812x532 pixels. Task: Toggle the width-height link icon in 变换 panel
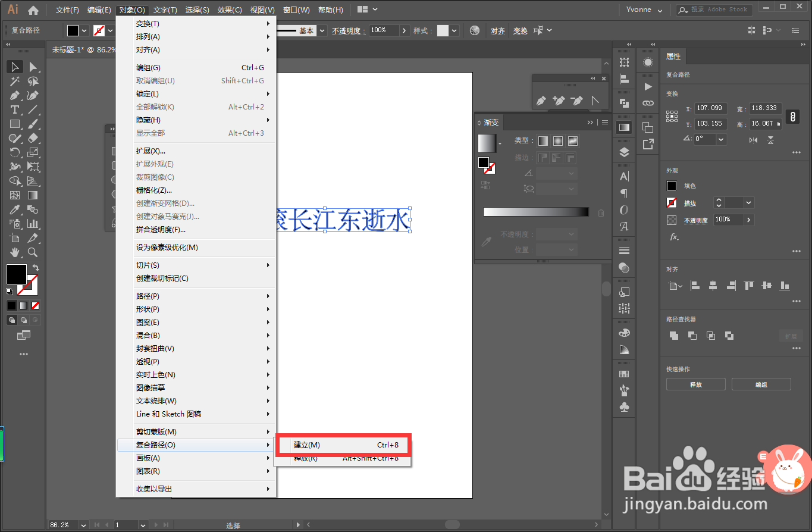click(x=792, y=117)
